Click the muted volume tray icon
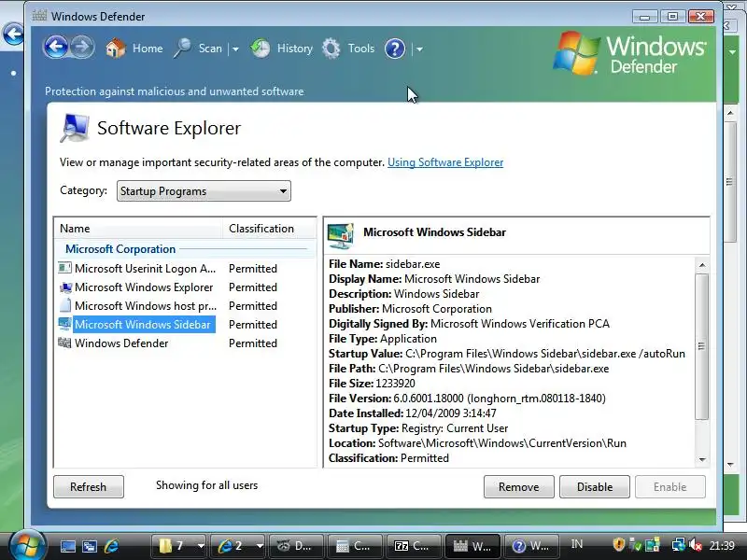This screenshot has width=747, height=560. click(695, 544)
